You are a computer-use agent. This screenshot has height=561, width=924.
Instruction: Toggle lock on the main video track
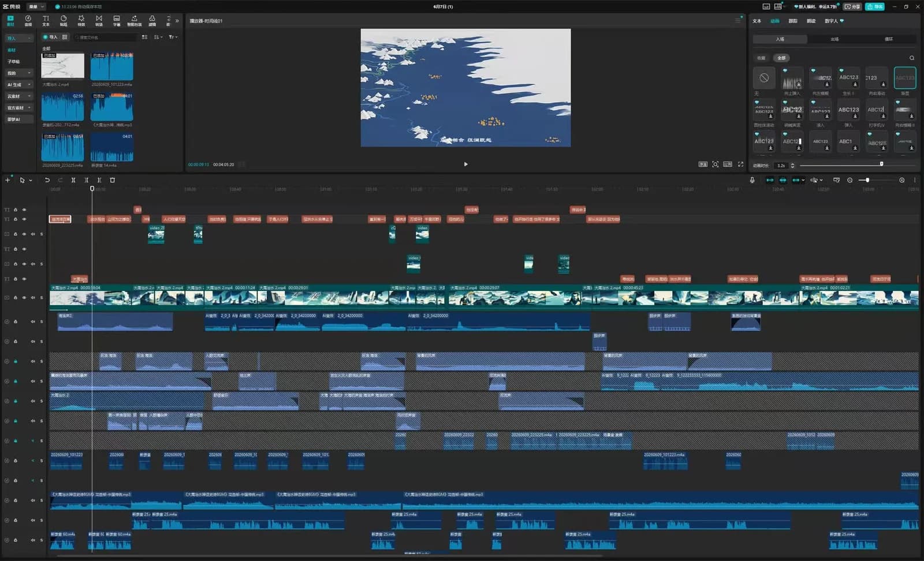[x=16, y=298]
